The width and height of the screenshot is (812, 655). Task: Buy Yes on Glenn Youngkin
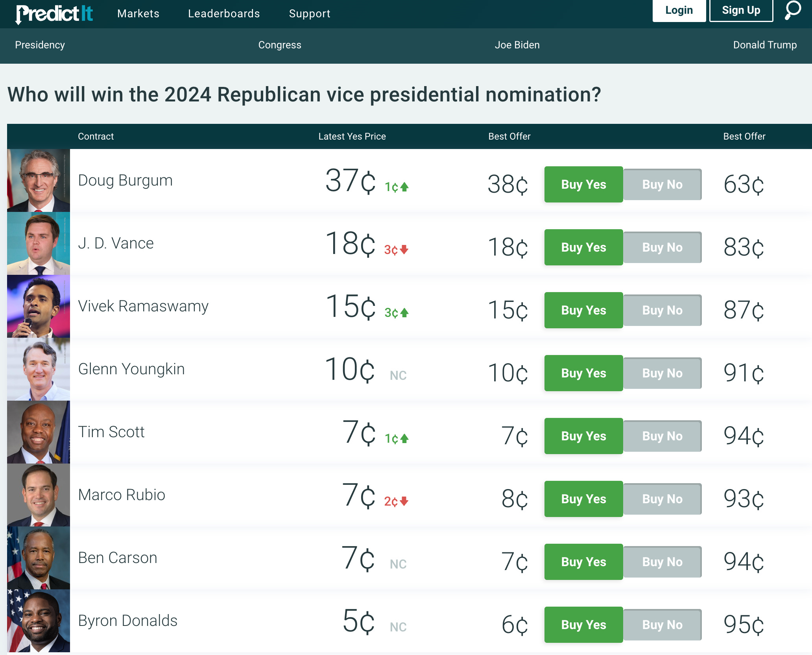583,373
